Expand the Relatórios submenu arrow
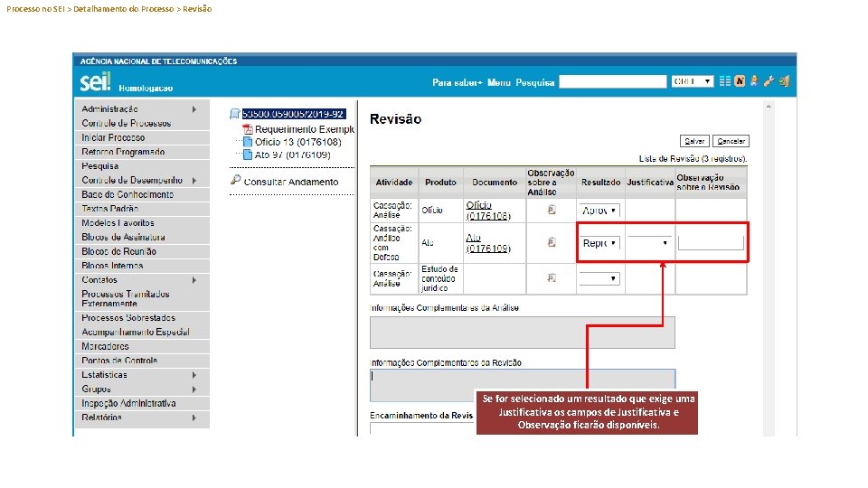The image size is (868, 488). point(193,418)
